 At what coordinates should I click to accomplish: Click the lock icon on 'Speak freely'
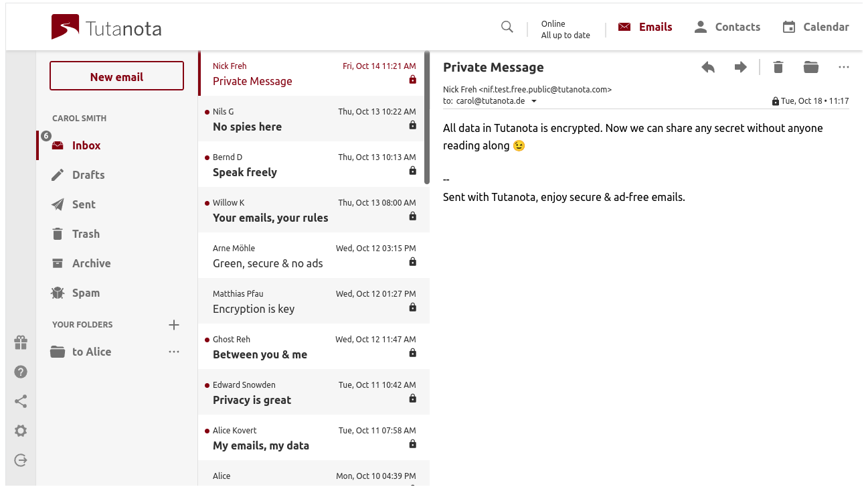[x=412, y=171]
